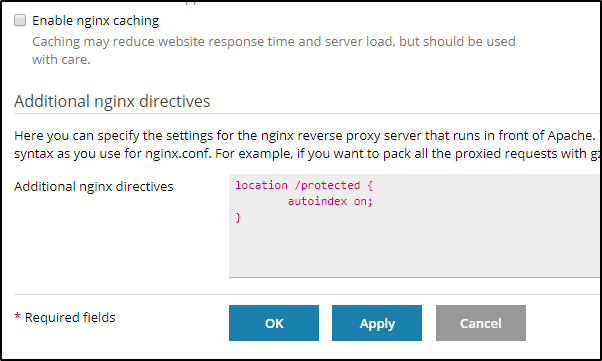Click the caching response time description text
Screen dimensions: 602x361
[273, 41]
